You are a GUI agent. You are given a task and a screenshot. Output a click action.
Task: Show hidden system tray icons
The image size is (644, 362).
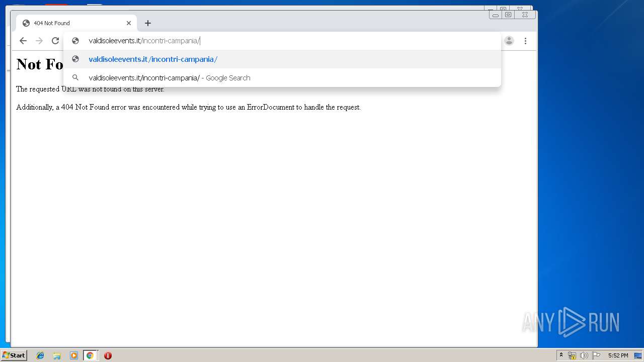(x=561, y=355)
